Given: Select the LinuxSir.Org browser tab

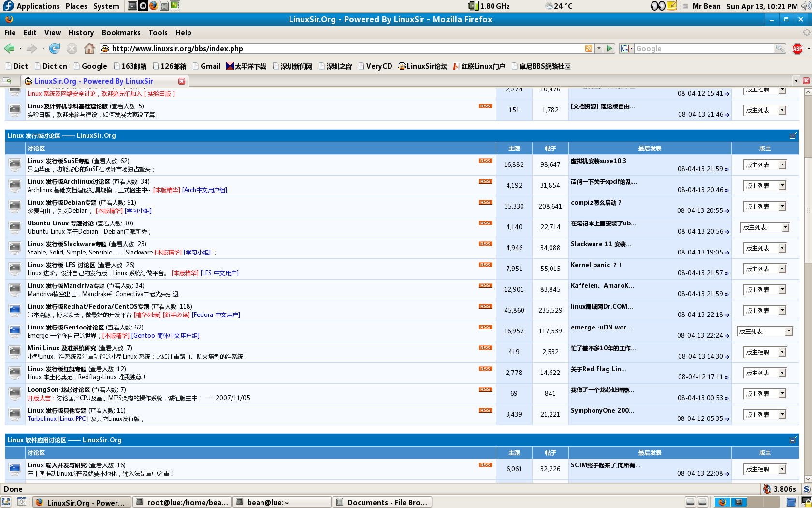Looking at the screenshot, I should point(104,81).
